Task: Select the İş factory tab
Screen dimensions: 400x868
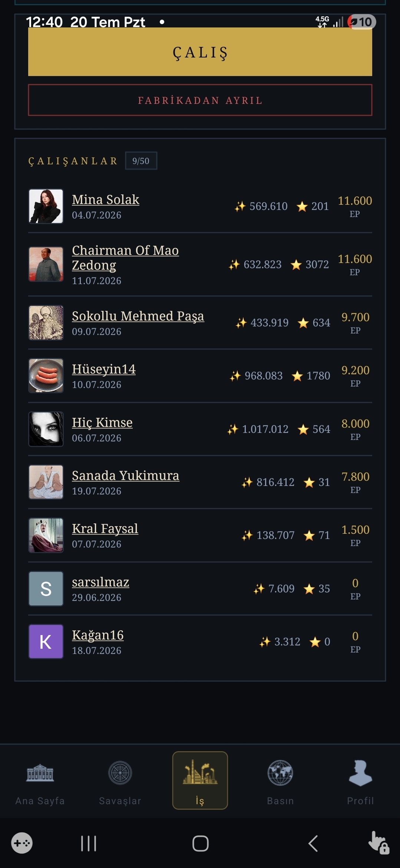Action: (x=200, y=780)
